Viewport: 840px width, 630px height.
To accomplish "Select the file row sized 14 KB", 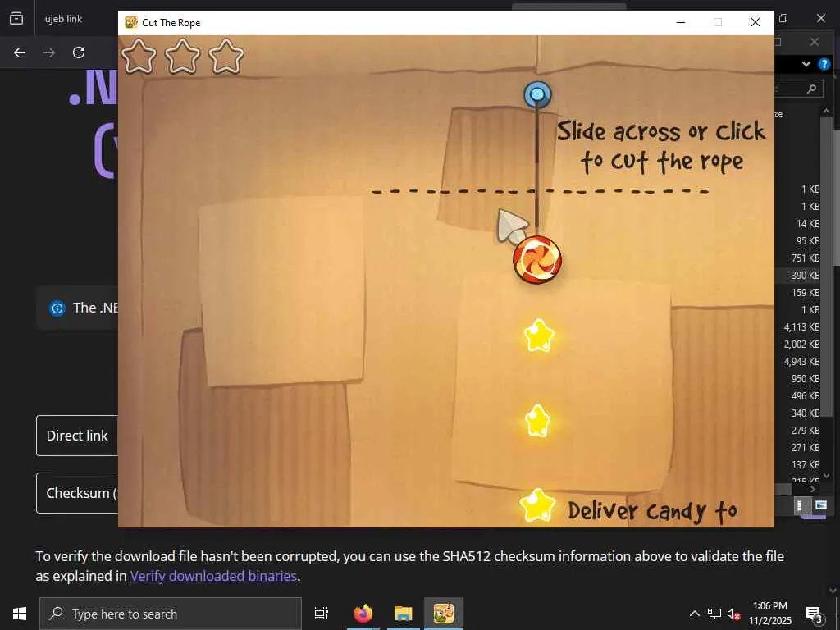I will 797,224.
